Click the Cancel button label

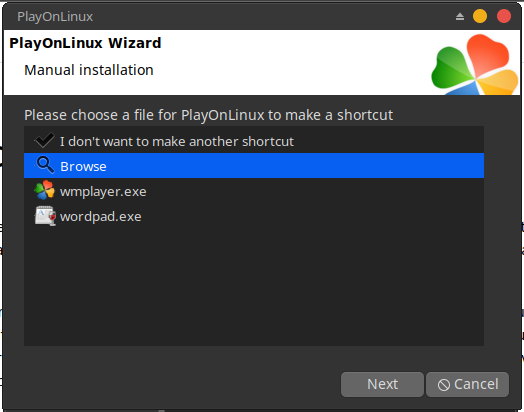pyautogui.click(x=476, y=384)
